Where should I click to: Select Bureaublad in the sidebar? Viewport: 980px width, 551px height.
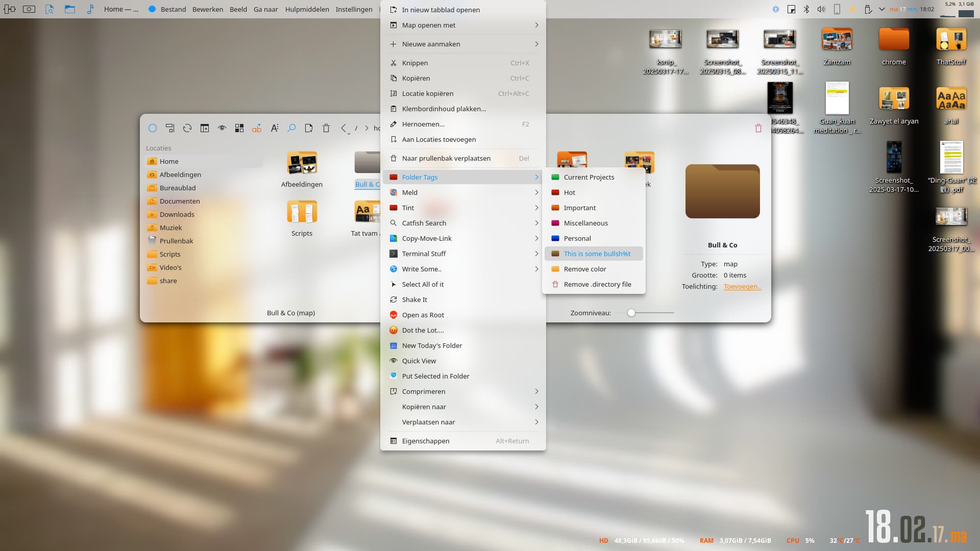[204, 188]
